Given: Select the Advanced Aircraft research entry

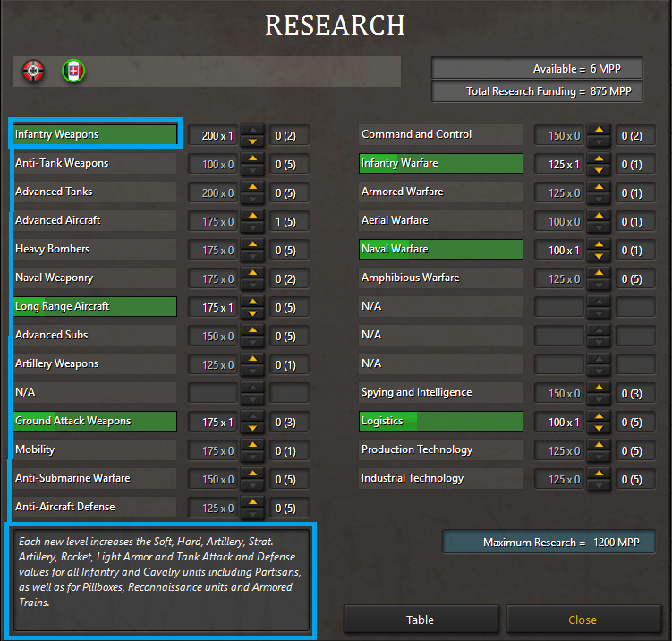Looking at the screenshot, I should click(x=95, y=220).
